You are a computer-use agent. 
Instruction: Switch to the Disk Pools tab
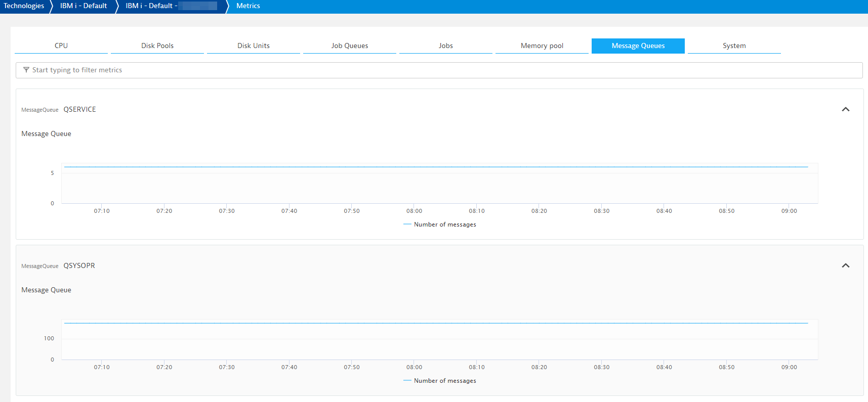pyautogui.click(x=157, y=46)
